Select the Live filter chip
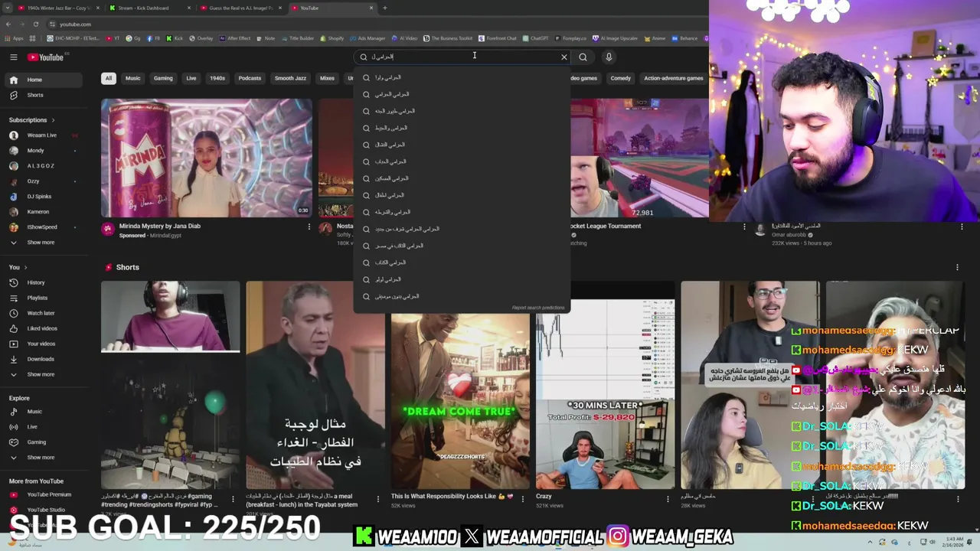This screenshot has width=980, height=551. 191,78
